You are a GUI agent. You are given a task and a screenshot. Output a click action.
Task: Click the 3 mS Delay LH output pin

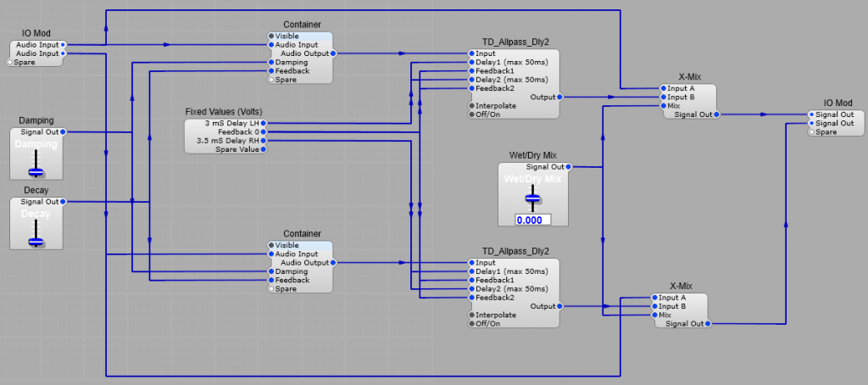point(265,124)
